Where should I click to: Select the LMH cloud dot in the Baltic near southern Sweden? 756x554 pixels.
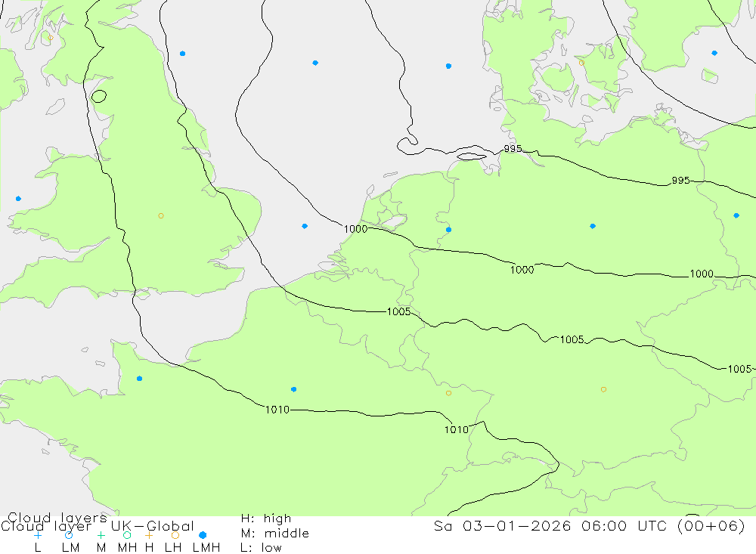[x=714, y=53]
